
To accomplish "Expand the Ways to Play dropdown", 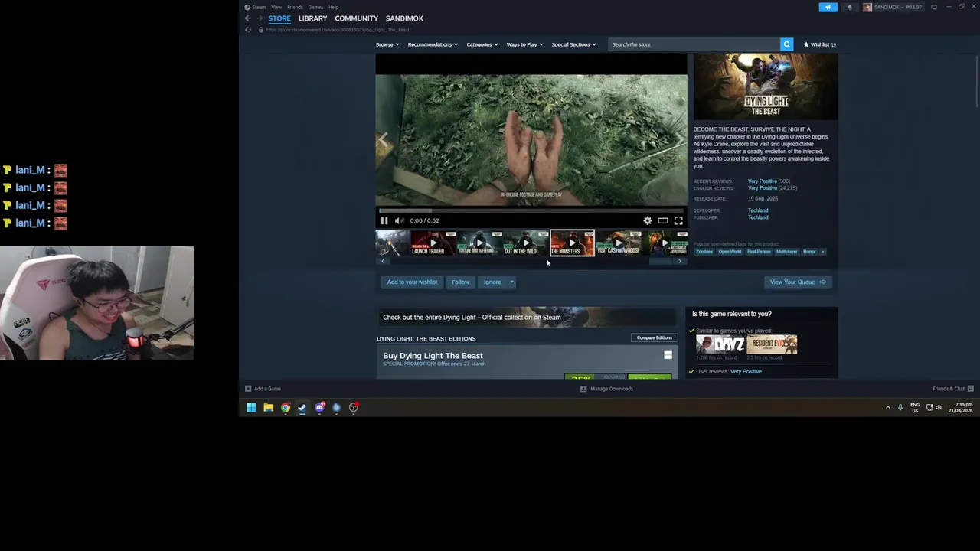I will point(524,44).
